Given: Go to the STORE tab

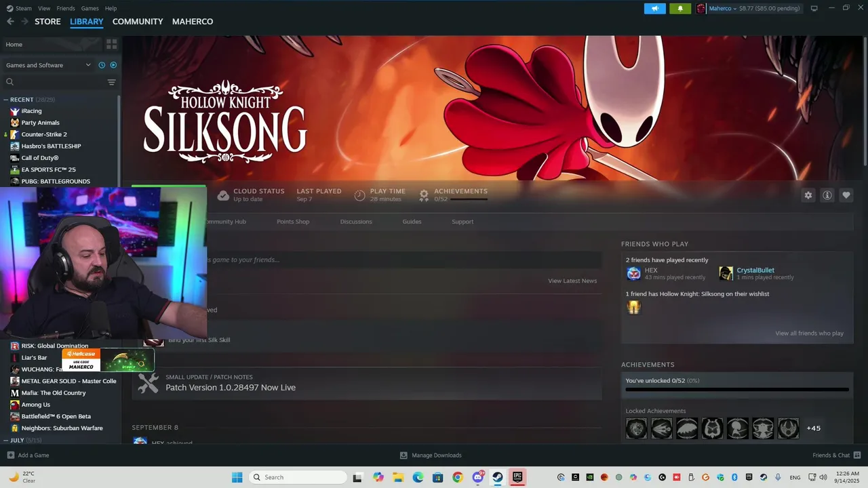Looking at the screenshot, I should tap(47, 22).
